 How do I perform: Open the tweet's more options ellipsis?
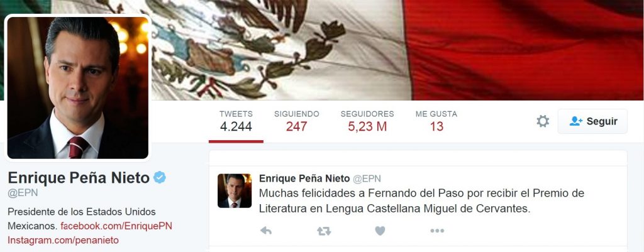pyautogui.click(x=437, y=231)
